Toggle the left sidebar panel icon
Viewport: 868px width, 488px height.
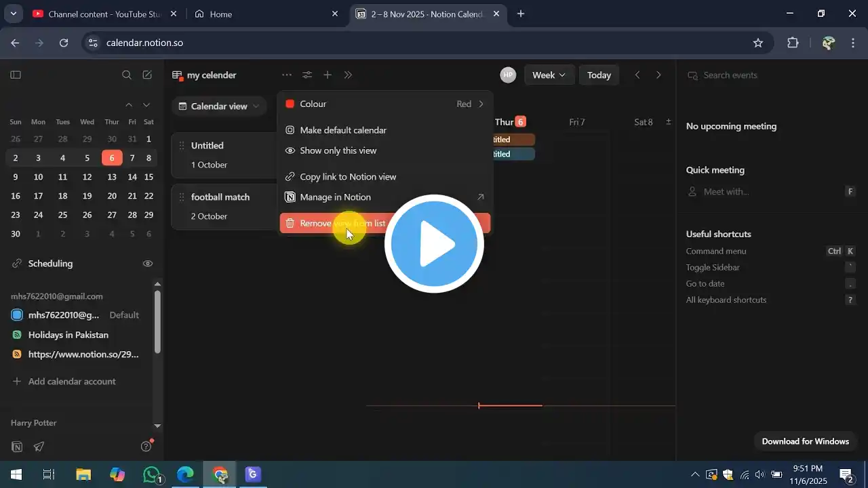(x=16, y=75)
